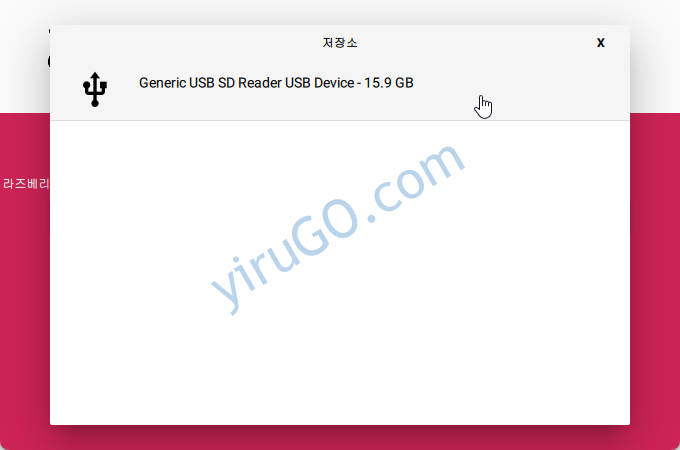The height and width of the screenshot is (450, 680).
Task: Click the yiruGO.com watermark text
Action: pyautogui.click(x=337, y=228)
